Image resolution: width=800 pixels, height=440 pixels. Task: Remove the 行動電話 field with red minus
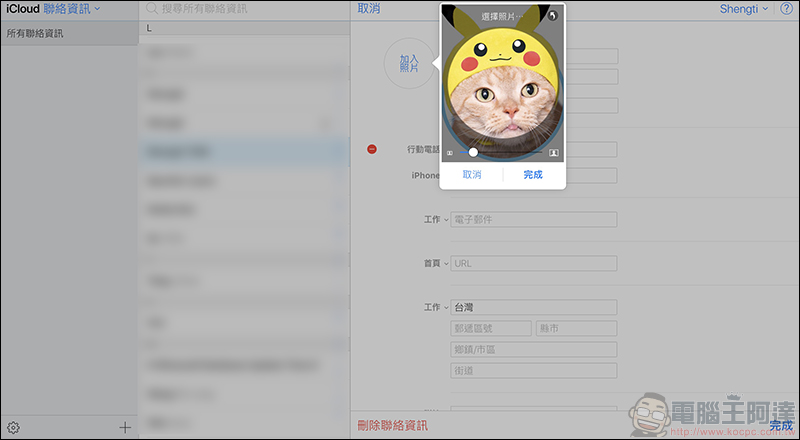point(372,149)
